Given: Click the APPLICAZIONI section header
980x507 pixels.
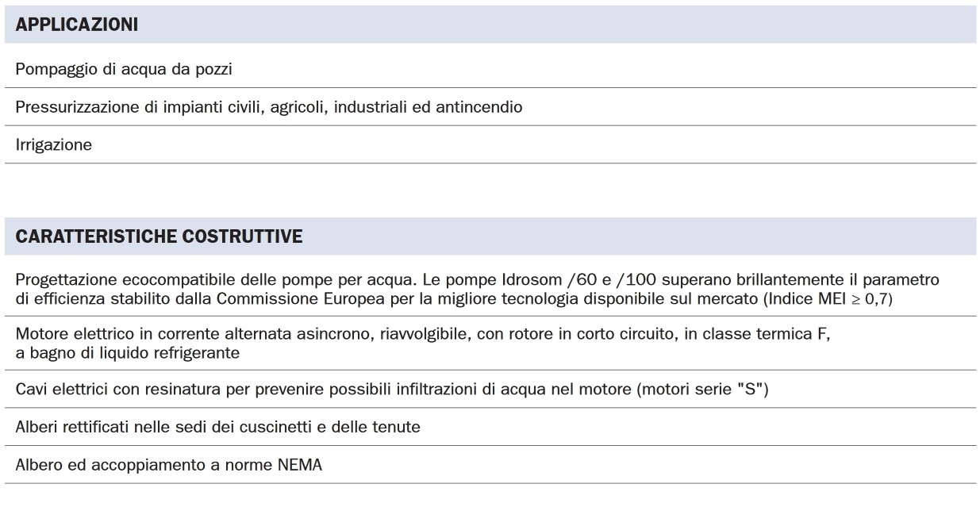Looking at the screenshot, I should click(x=77, y=25).
